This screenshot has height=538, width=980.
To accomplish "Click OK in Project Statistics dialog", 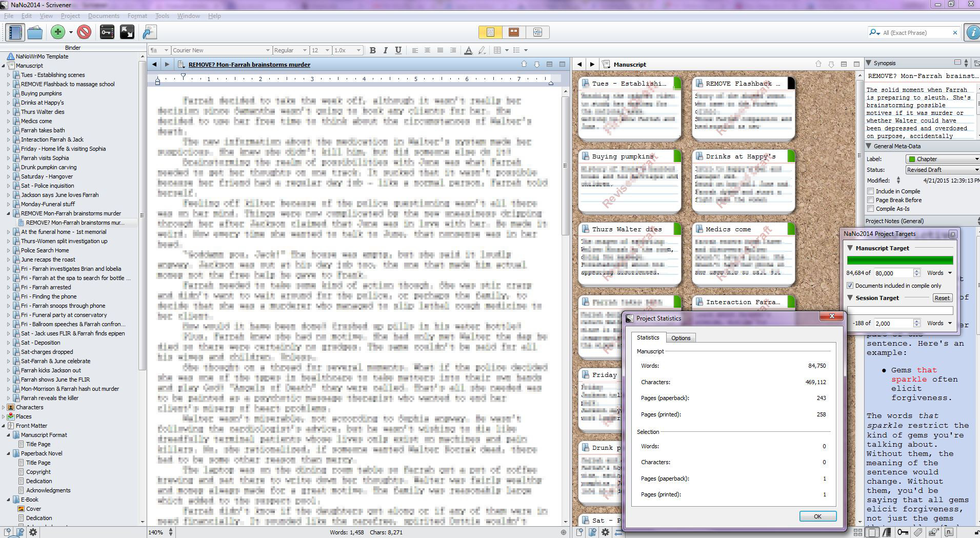I will [817, 516].
